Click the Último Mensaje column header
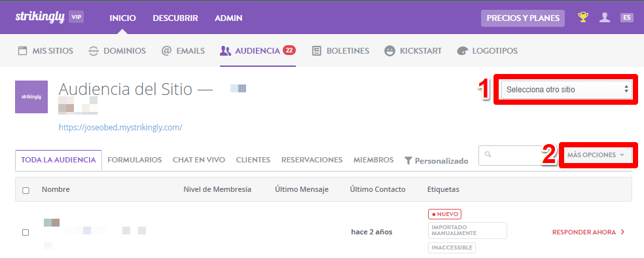Viewport: 644px width, 258px height. coord(302,189)
